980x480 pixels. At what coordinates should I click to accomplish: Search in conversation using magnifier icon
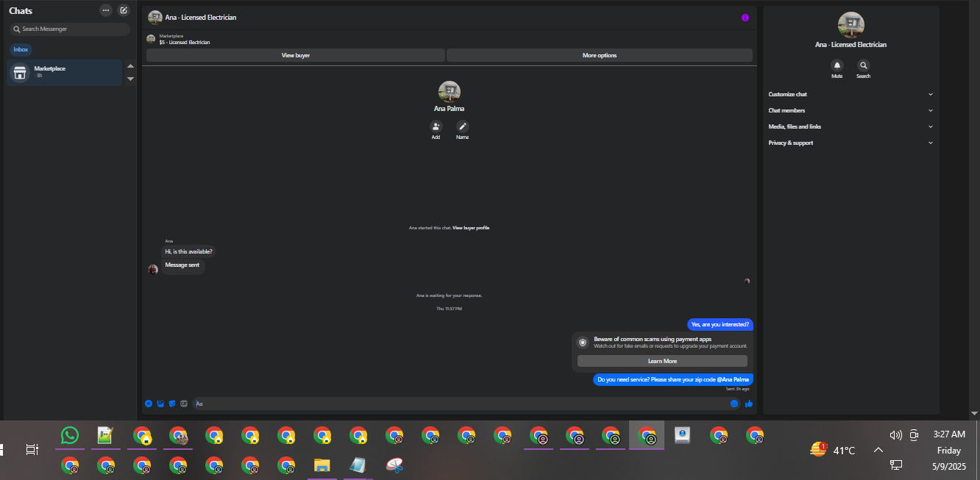864,65
